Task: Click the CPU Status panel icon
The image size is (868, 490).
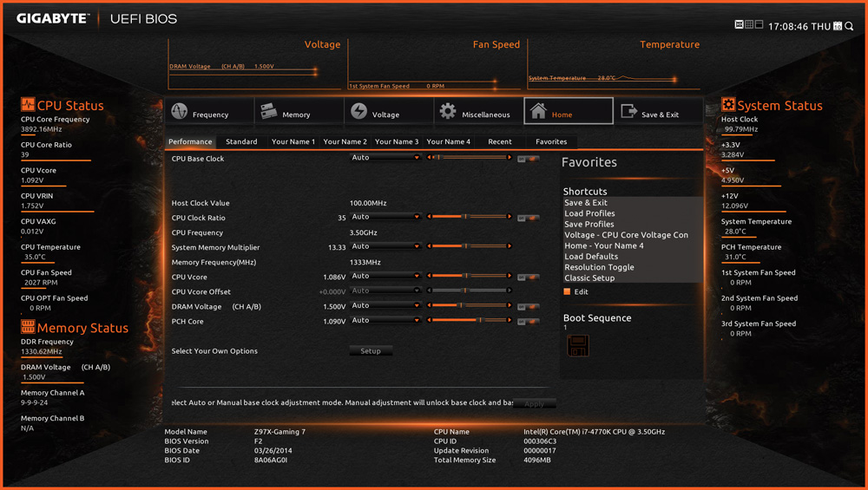Action: (x=28, y=105)
